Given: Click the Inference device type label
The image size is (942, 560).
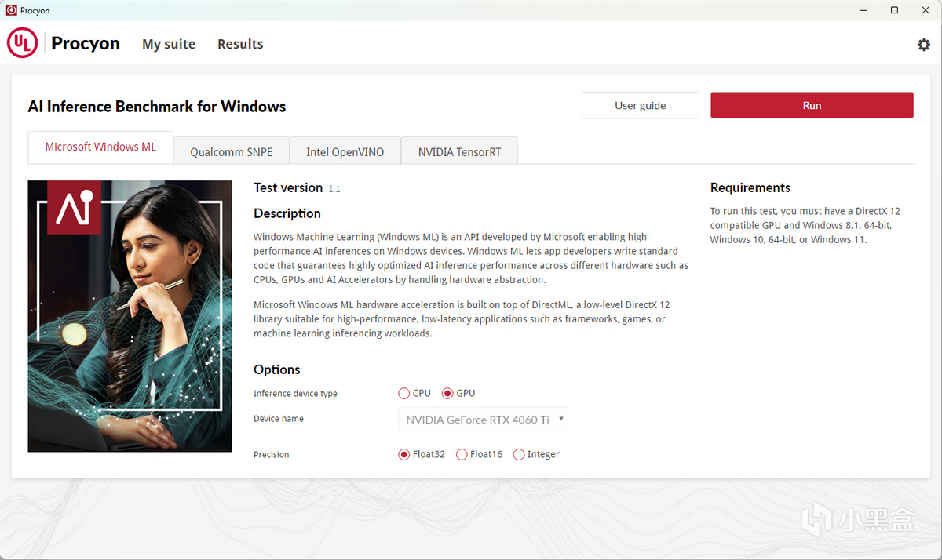Looking at the screenshot, I should (x=295, y=394).
